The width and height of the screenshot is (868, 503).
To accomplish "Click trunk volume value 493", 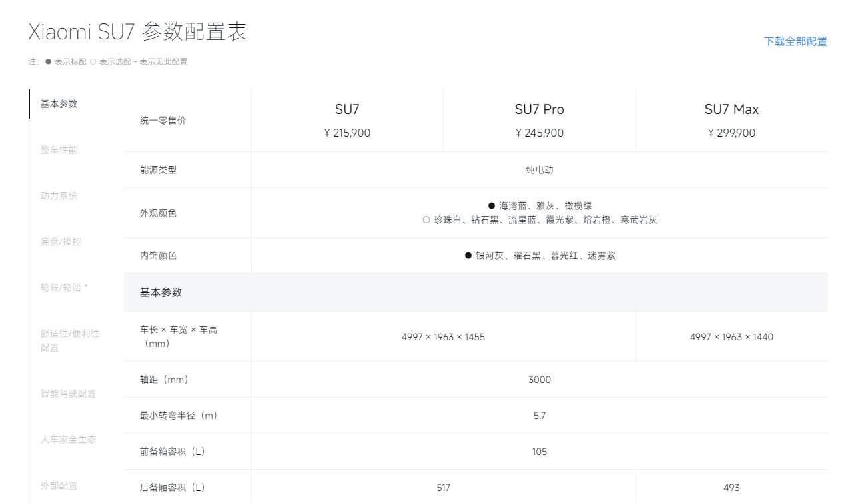I will (x=731, y=488).
